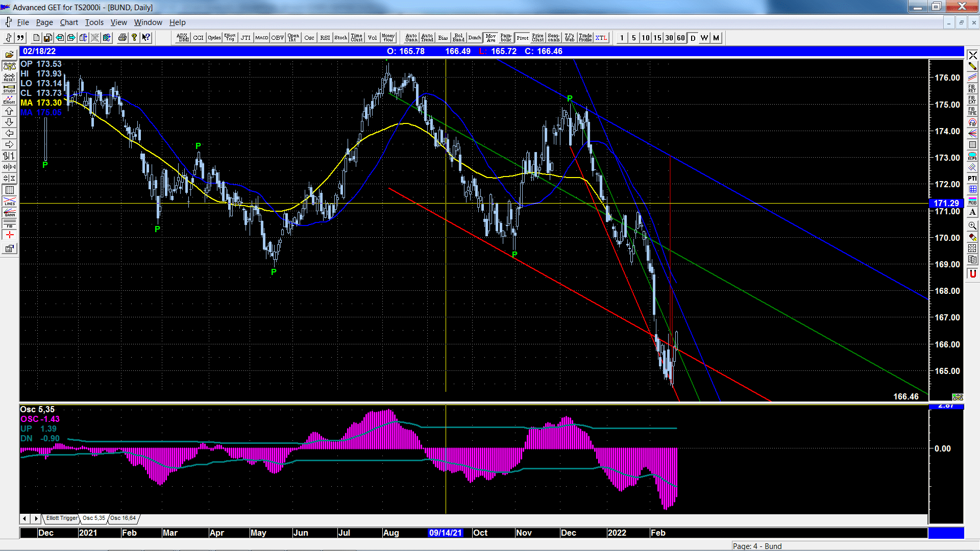Click the red crosshair icon in sidebar
Screen dimensions: 980x551
[x=9, y=235]
